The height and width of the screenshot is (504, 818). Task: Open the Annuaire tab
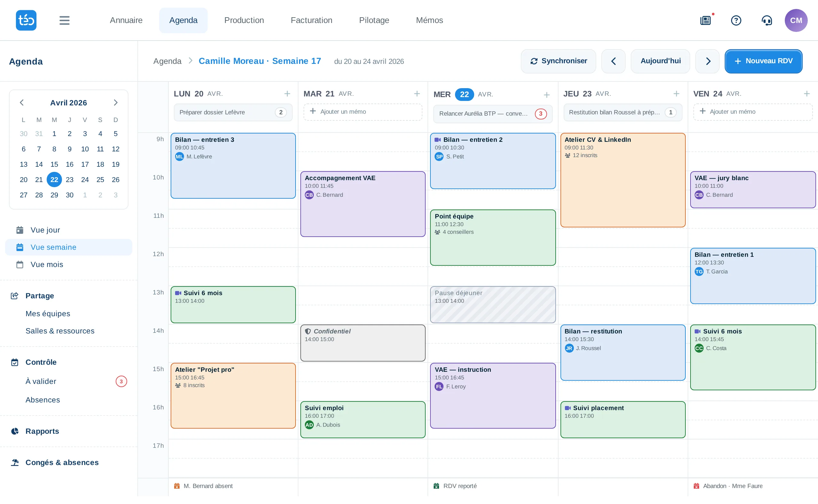[126, 20]
